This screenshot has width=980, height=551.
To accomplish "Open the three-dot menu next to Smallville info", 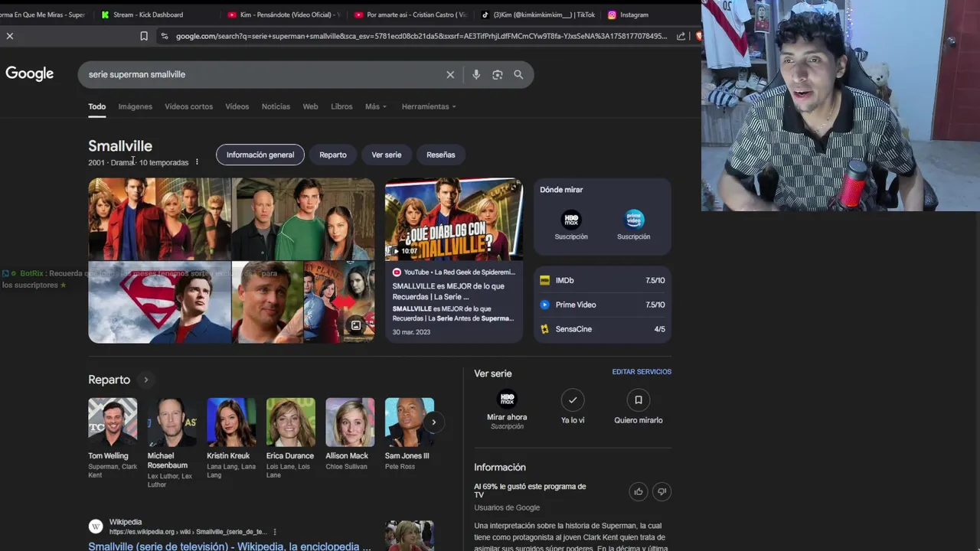I will coord(197,162).
